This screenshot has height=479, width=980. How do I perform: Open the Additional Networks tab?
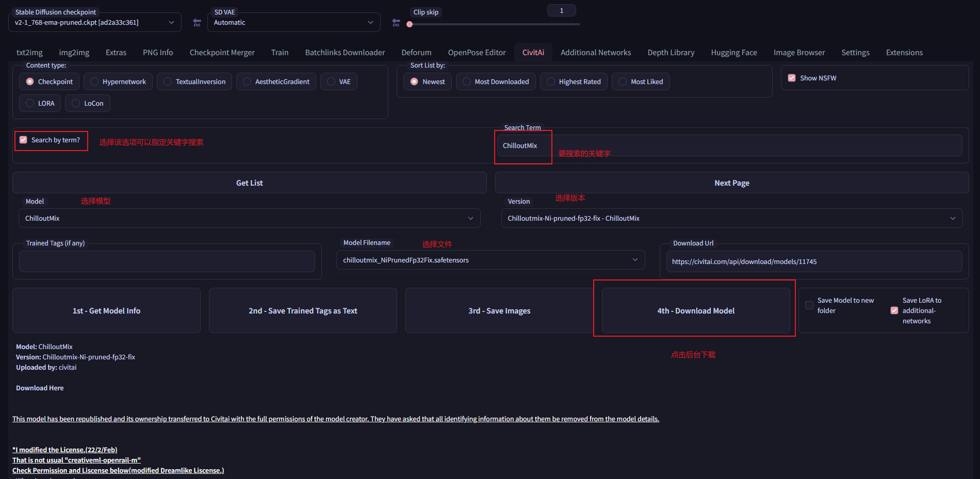(596, 53)
